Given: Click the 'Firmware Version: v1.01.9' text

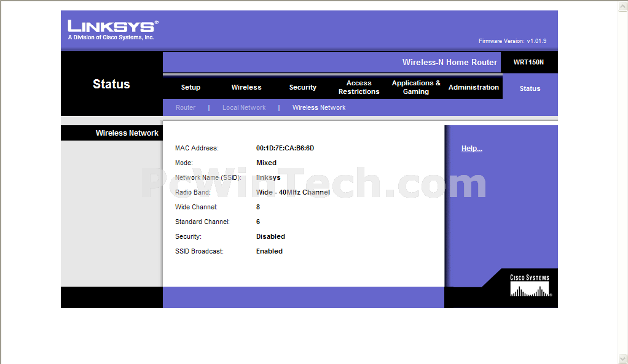Looking at the screenshot, I should pyautogui.click(x=512, y=41).
